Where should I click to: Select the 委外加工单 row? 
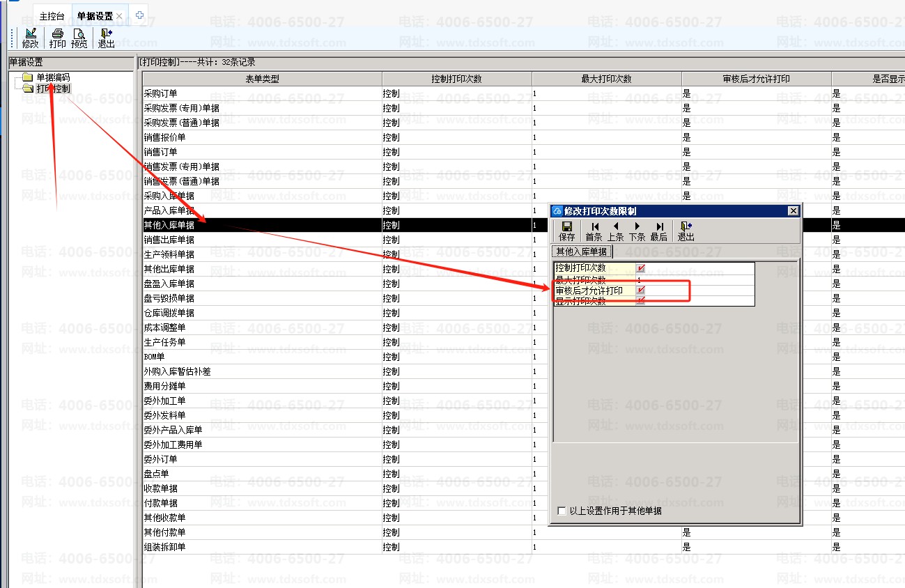[524, 401]
